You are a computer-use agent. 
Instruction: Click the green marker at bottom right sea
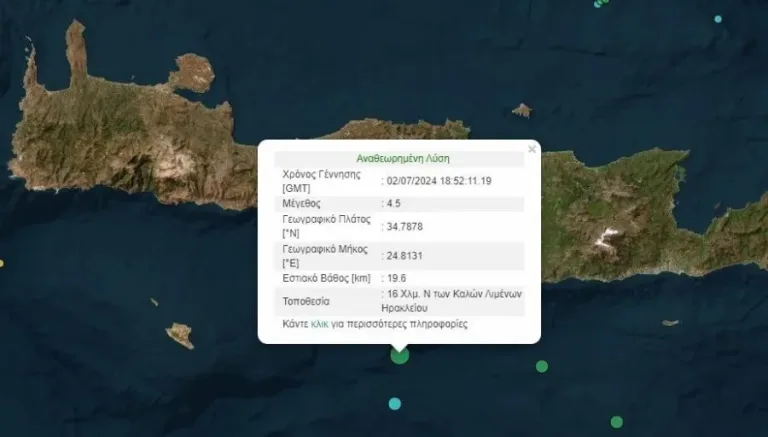click(617, 421)
